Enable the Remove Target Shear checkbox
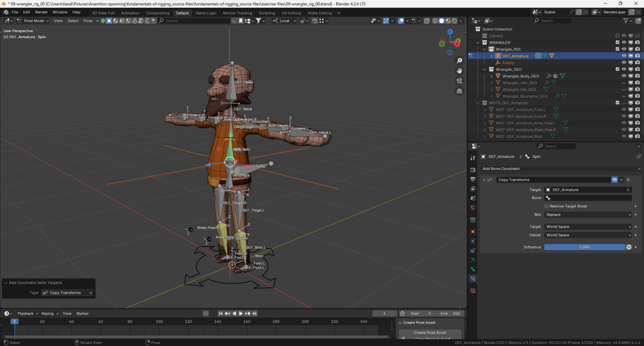The width and height of the screenshot is (644, 346). [546, 206]
